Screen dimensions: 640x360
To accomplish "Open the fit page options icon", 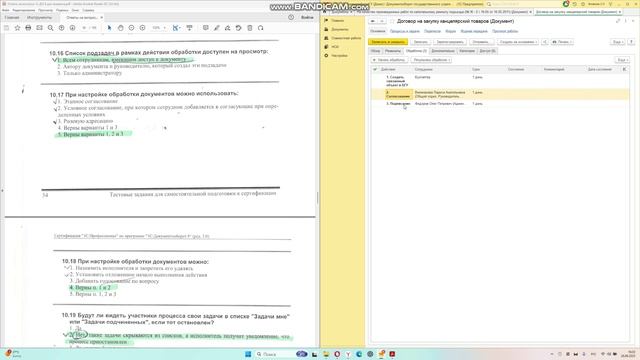I will pos(175,28).
